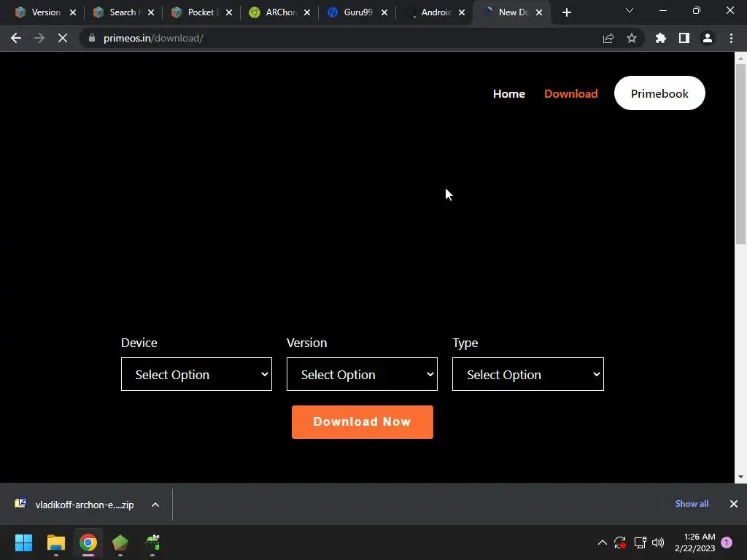Open the Chrome profile icon
Viewport: 747px width, 560px height.
[x=708, y=38]
